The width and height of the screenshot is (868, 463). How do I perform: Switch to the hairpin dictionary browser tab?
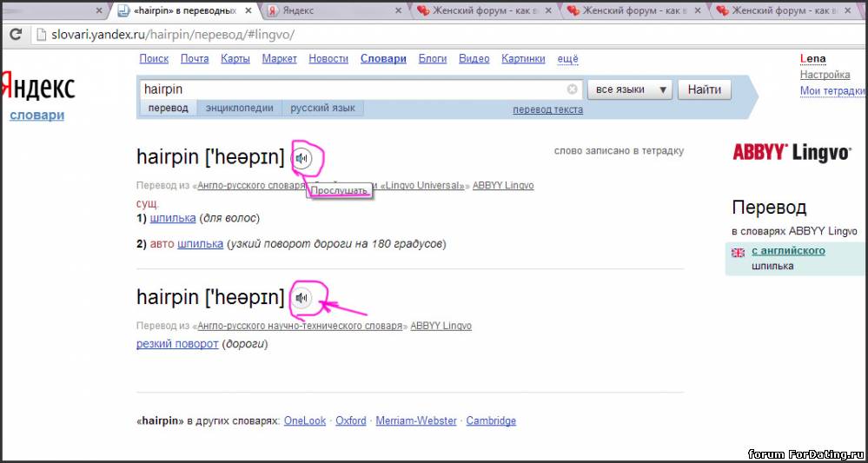click(x=185, y=10)
